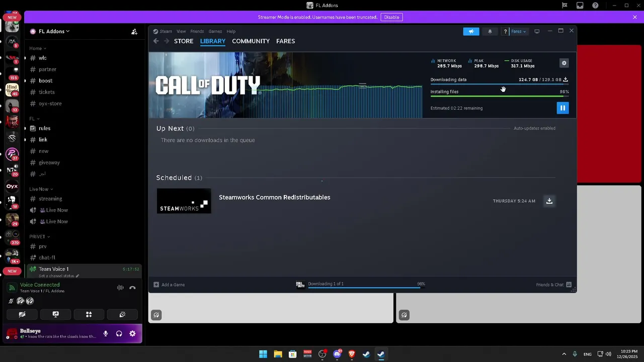
Task: Click the Downloading 1 of 1 status
Action: pyautogui.click(x=326, y=284)
